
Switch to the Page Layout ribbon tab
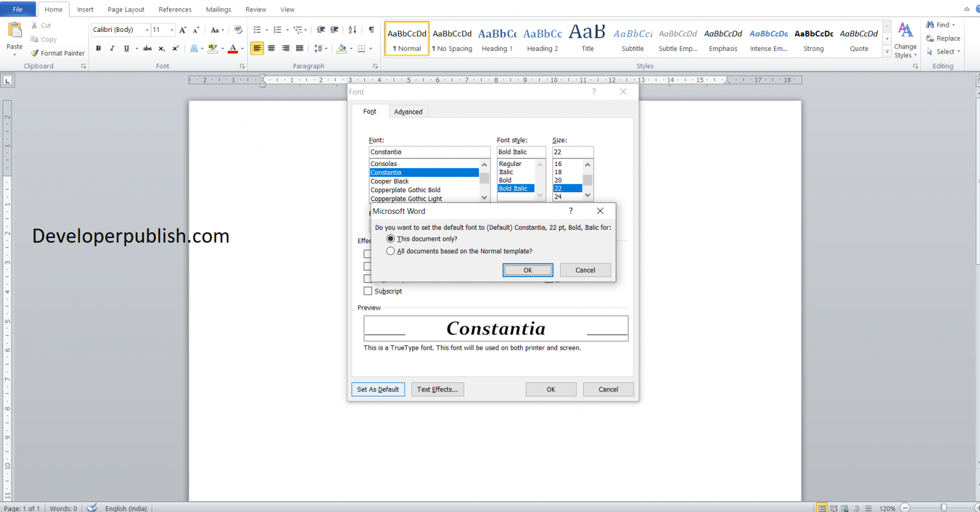(x=126, y=9)
